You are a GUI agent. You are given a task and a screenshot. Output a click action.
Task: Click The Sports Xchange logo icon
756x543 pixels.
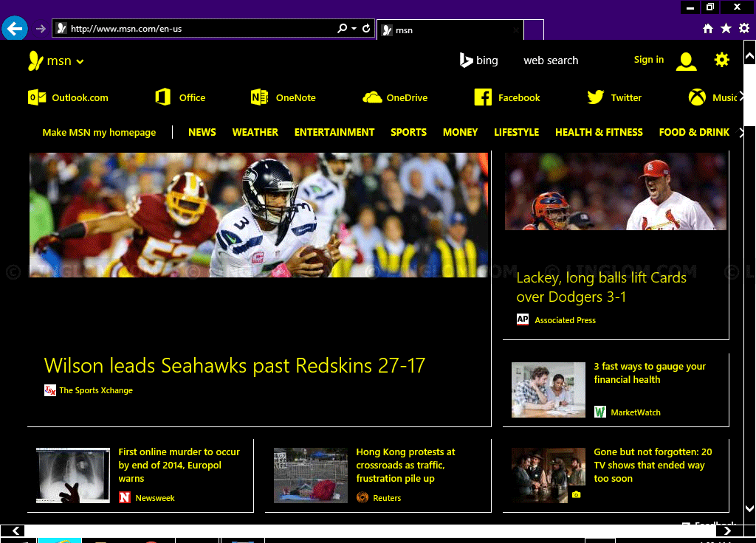tap(50, 390)
